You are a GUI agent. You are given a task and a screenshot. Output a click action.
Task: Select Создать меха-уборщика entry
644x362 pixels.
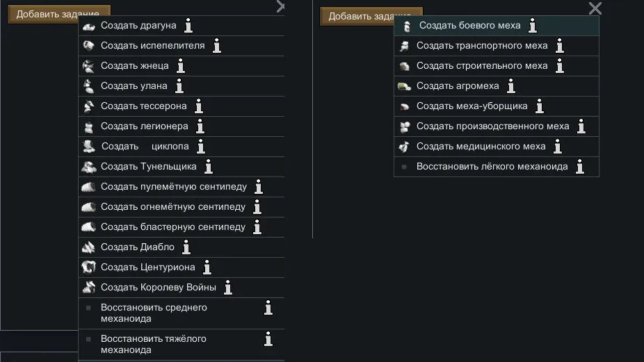472,106
